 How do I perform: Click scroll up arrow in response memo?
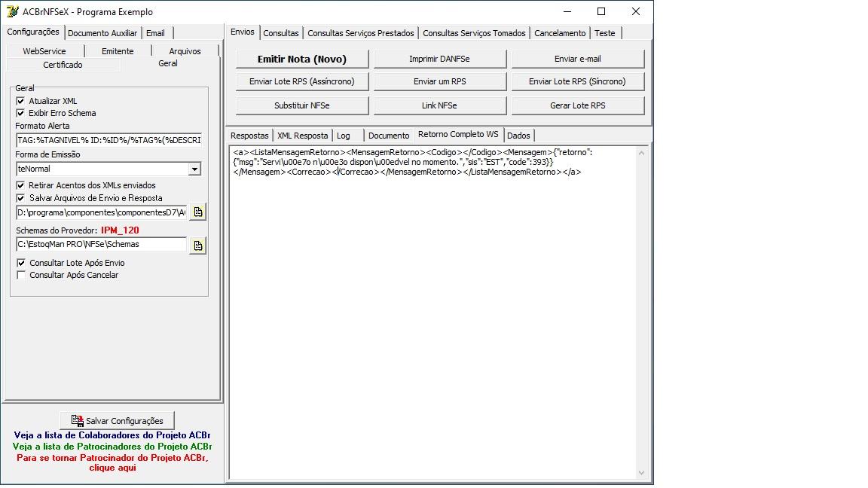(x=641, y=153)
